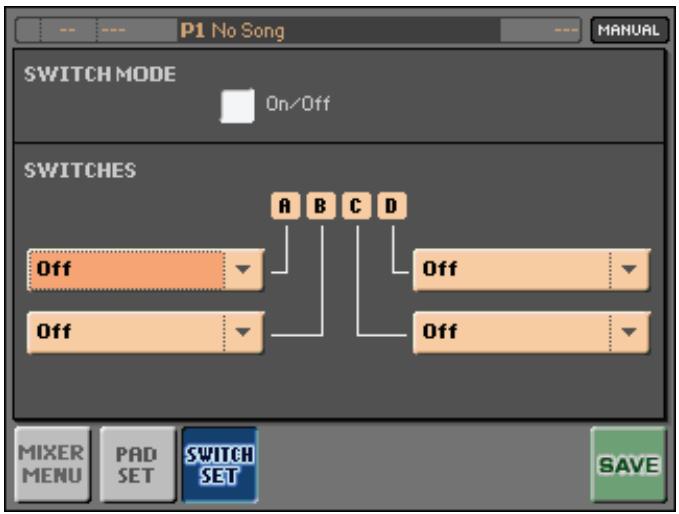Image resolution: width=679 pixels, height=514 pixels.
Task: Select the switch B 'Off' value field
Action: 126,332
